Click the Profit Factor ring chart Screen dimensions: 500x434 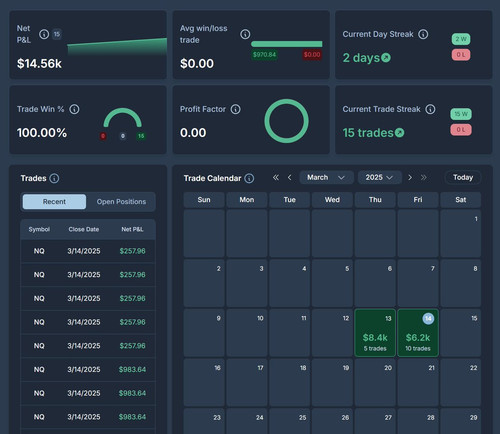pyautogui.click(x=286, y=121)
